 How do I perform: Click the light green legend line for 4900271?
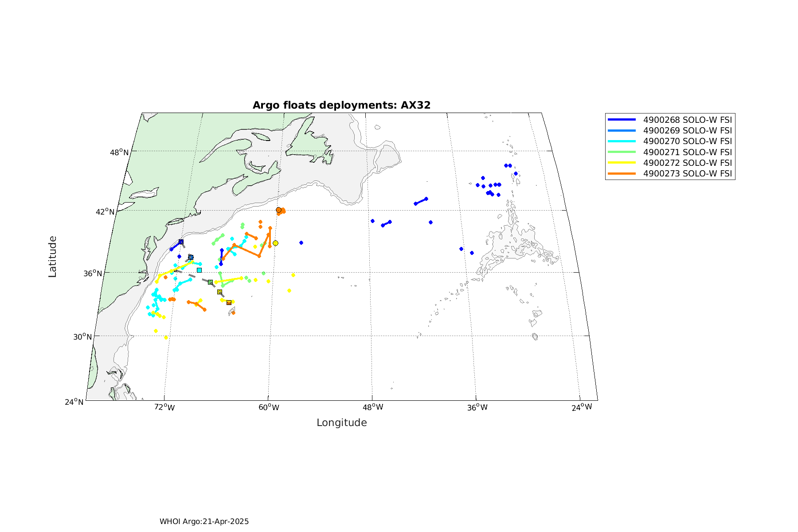click(622, 152)
